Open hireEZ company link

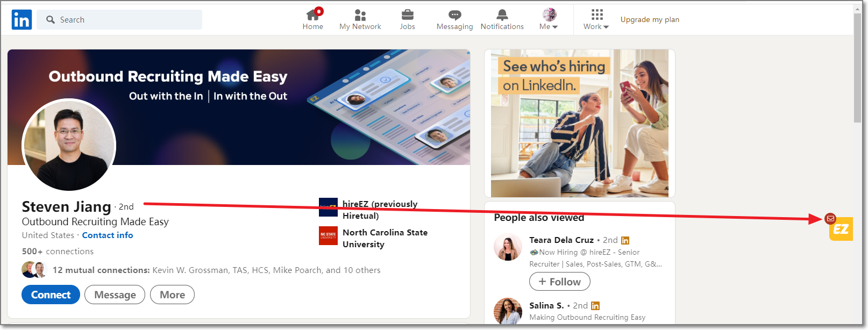click(380, 210)
